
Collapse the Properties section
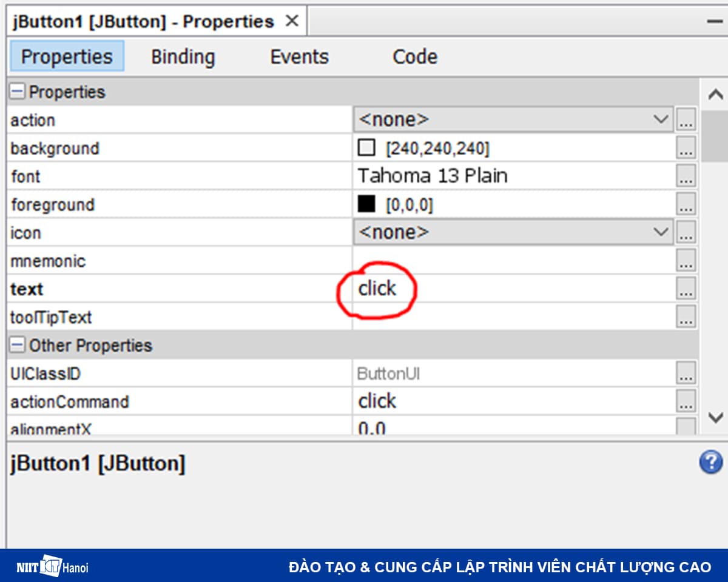[18, 92]
